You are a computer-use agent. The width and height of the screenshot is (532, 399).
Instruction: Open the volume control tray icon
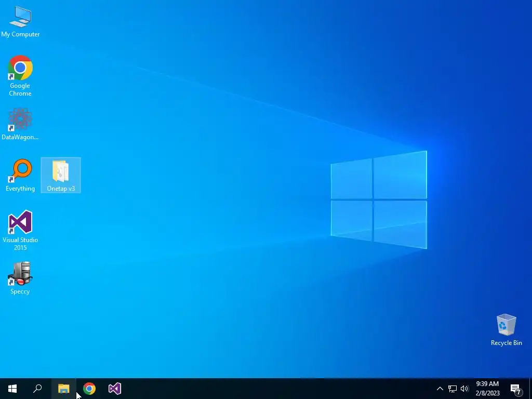point(464,389)
